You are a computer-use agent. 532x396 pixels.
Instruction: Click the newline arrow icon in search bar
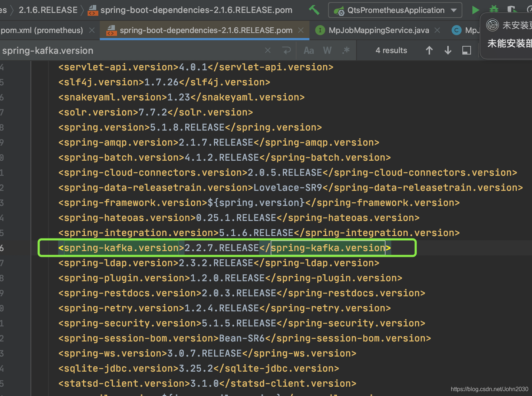(286, 50)
